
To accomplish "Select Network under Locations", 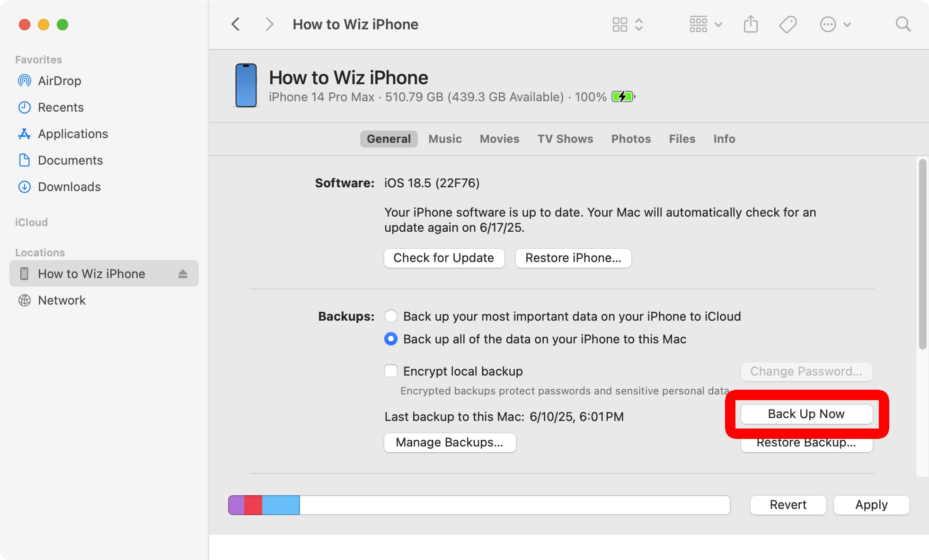I will pos(62,300).
